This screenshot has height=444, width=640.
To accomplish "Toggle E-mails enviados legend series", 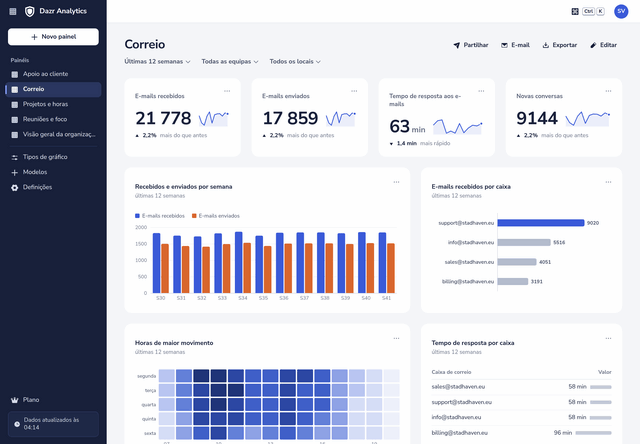I will (x=216, y=216).
